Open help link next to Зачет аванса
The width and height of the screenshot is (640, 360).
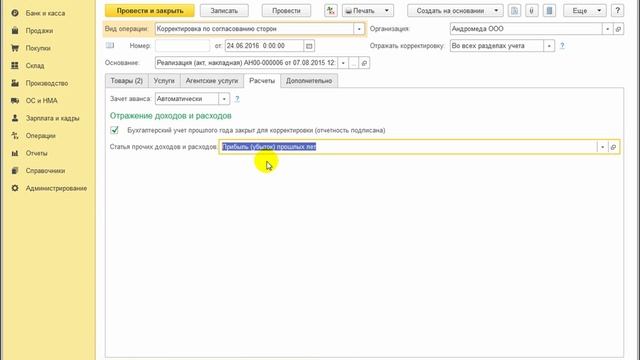click(237, 99)
